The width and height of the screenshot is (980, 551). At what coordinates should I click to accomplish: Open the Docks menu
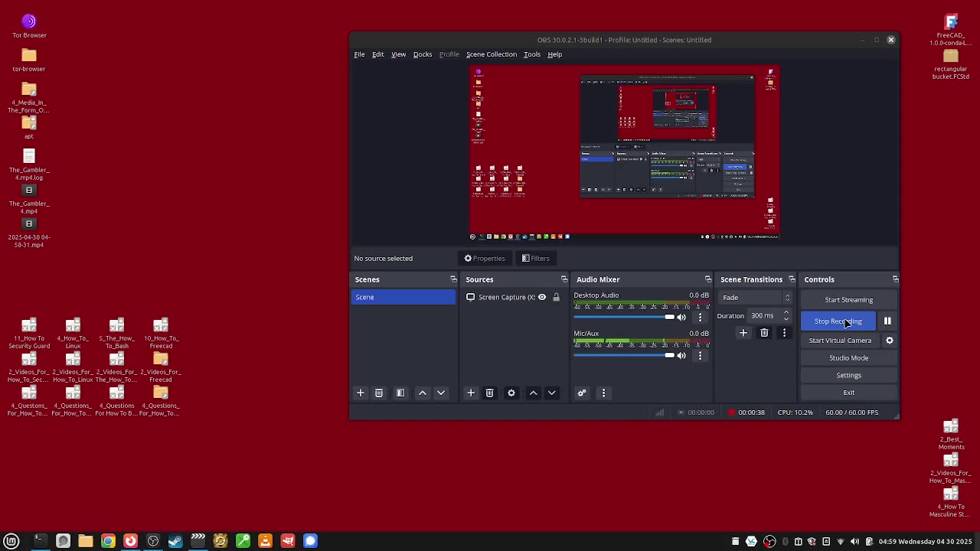pyautogui.click(x=423, y=54)
